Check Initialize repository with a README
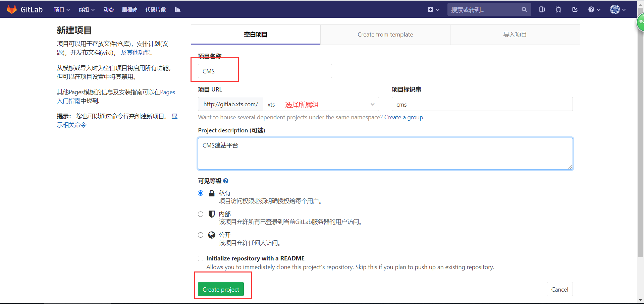644x304 pixels. click(x=201, y=258)
